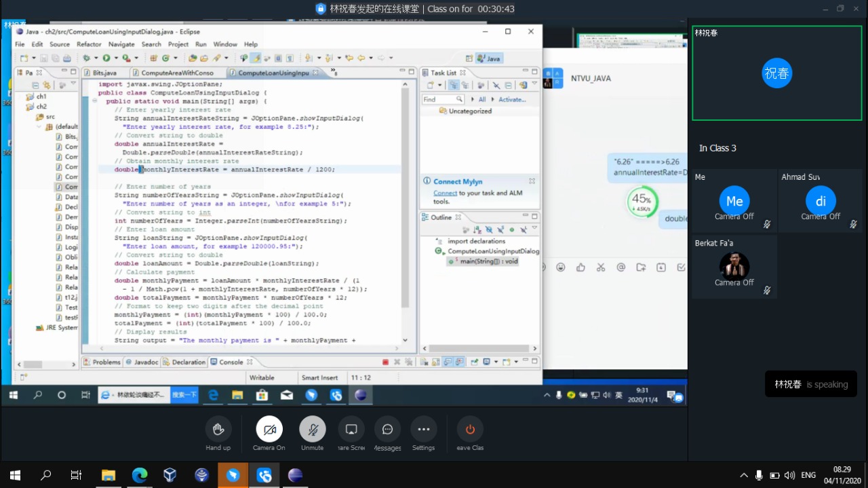Raise hand using the Hand up icon

218,430
